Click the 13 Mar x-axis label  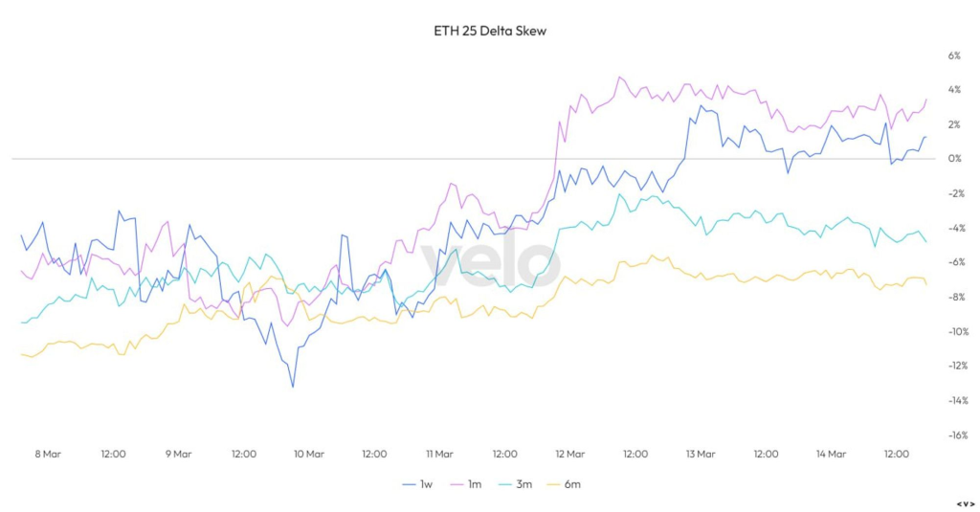click(701, 454)
